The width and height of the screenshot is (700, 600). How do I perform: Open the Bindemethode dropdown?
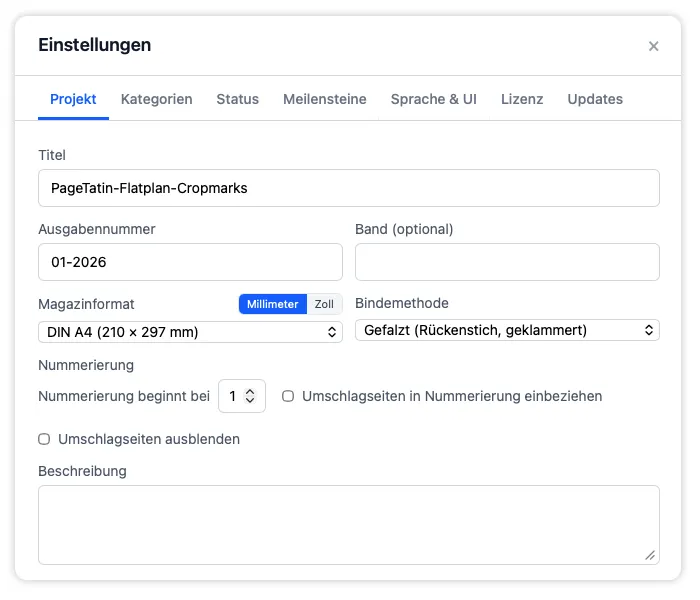click(507, 330)
